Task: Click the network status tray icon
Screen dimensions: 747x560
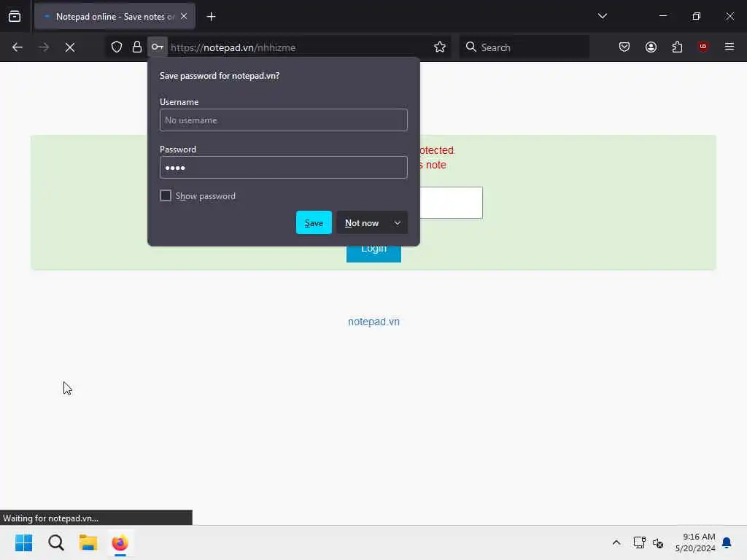Action: point(639,542)
